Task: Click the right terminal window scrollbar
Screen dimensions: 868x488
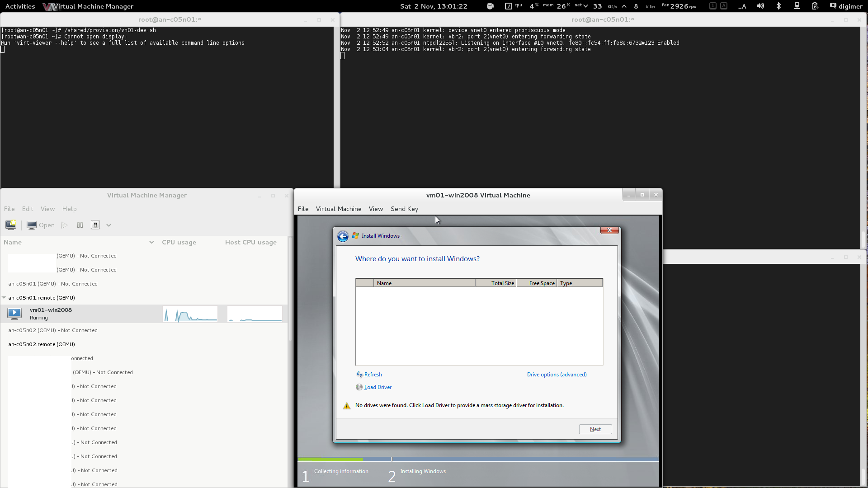Action: click(863, 239)
